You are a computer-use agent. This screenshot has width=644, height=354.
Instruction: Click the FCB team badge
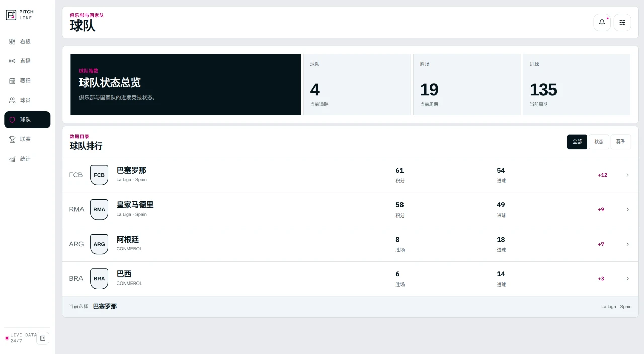pos(99,175)
